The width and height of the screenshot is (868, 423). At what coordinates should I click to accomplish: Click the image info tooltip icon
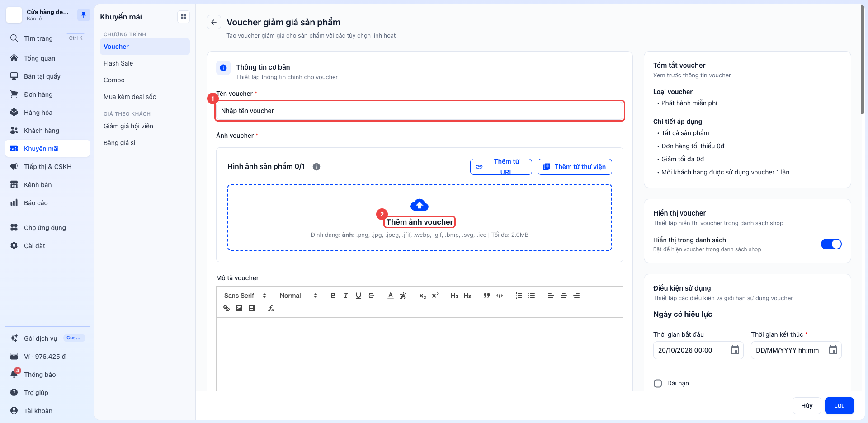(x=316, y=167)
